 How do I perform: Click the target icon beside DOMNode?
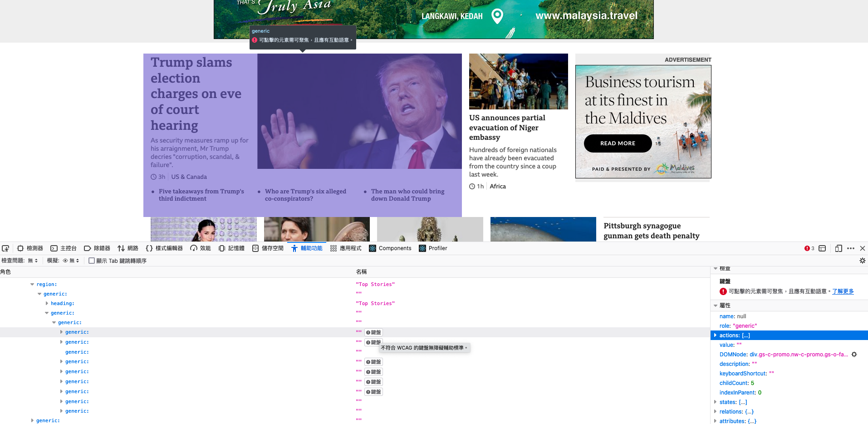pos(854,355)
